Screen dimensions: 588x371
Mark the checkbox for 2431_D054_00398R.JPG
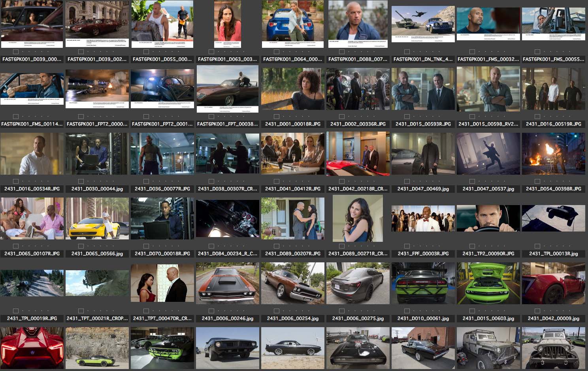point(537,181)
